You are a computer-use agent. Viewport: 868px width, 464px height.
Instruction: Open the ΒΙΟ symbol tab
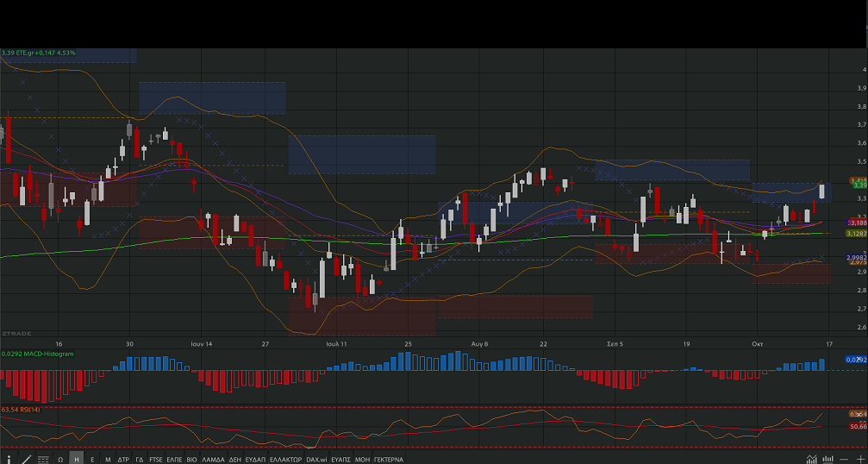click(191, 459)
